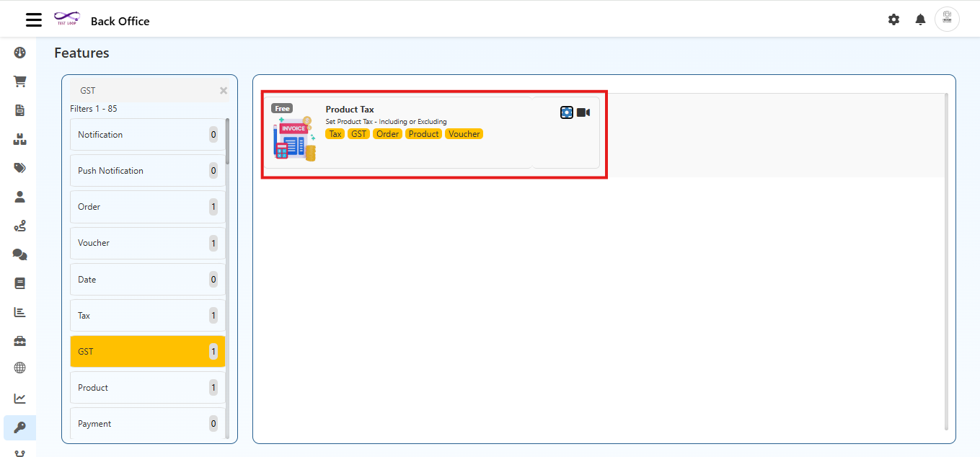Activate the Voucher filter
The height and width of the screenshot is (457, 980).
tap(147, 243)
